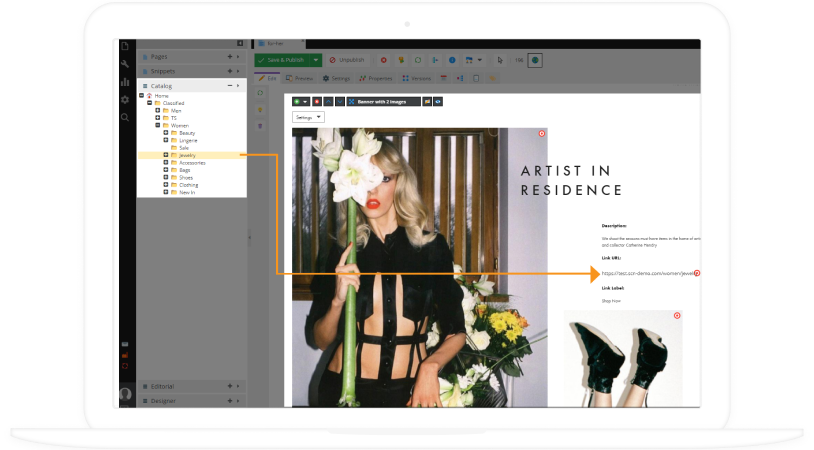Open the analytics bar chart sidebar icon
Image resolution: width=814 pixels, height=450 pixels.
pos(125,82)
